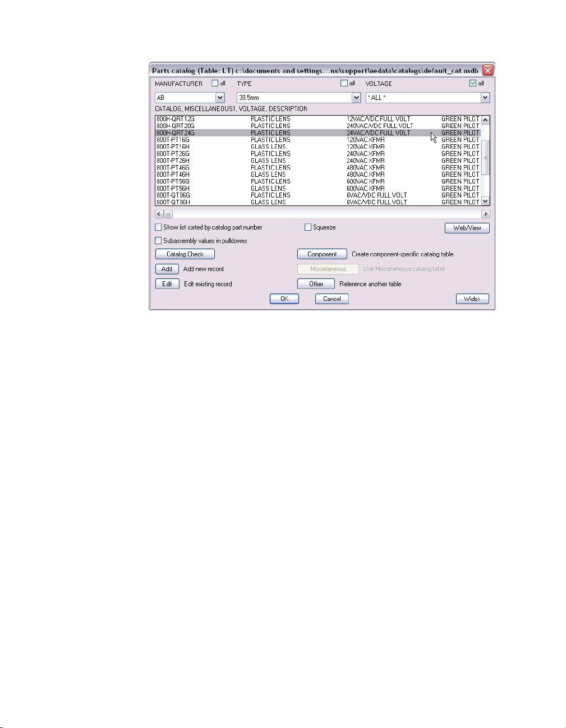This screenshot has width=566, height=728.
Task: Select catalog row 800T-PT26G
Action: [318, 154]
